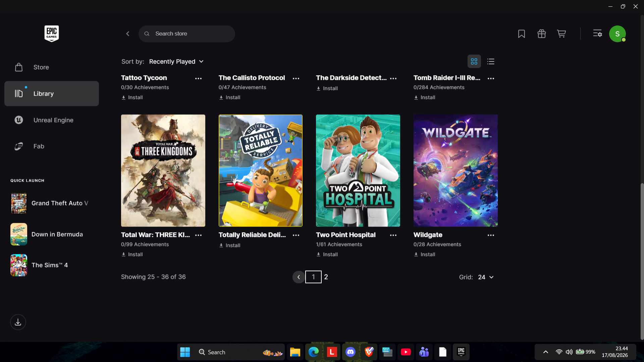The width and height of the screenshot is (644, 362).
Task: Open the Fab section
Action: pos(52,146)
